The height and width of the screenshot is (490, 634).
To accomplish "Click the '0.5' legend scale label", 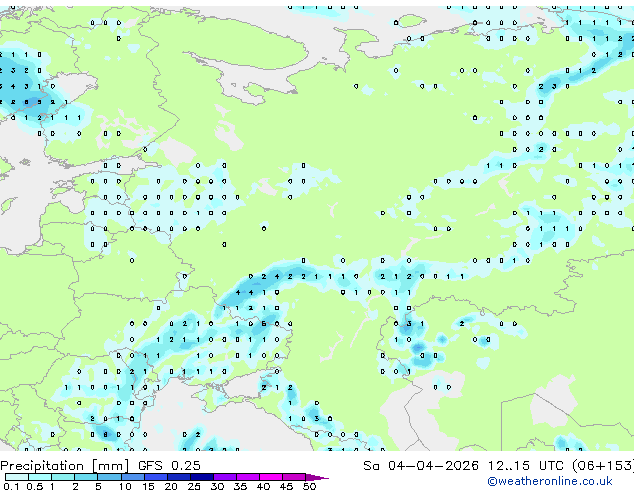I will [x=35, y=486].
